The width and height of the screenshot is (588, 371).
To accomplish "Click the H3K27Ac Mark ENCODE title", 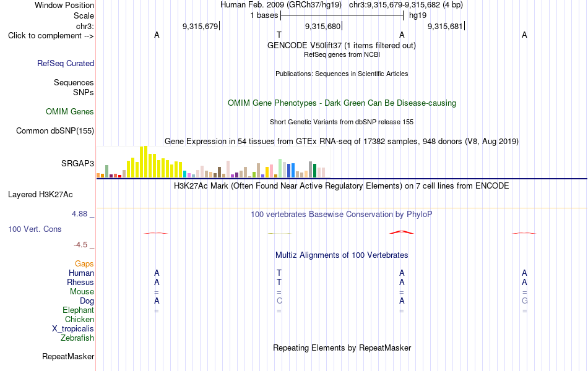I will pyautogui.click(x=342, y=186).
